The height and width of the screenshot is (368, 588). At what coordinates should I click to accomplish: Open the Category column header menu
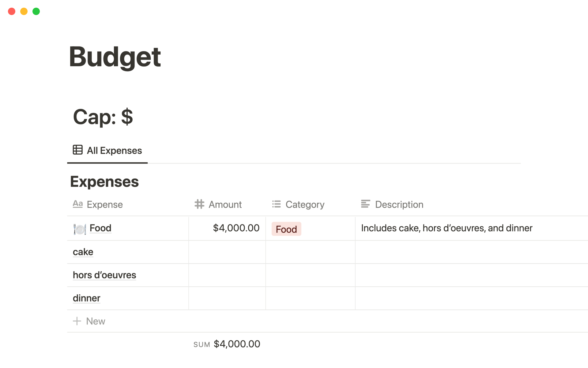(x=305, y=205)
